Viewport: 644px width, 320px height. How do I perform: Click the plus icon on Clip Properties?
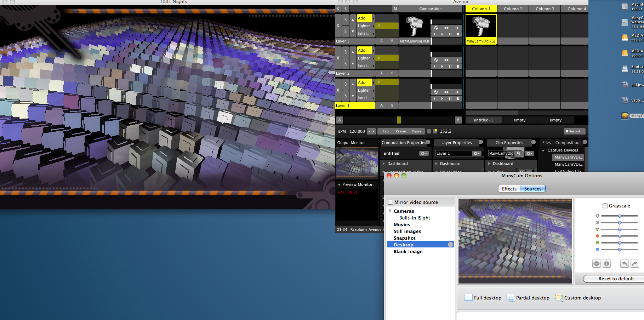pyautogui.click(x=534, y=142)
